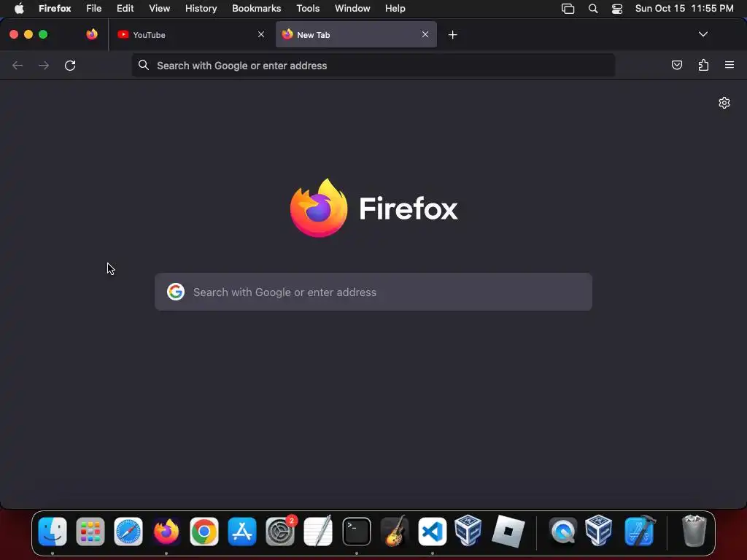Viewport: 747px width, 560px height.
Task: Click the address bar magnifier icon
Action: pos(144,65)
